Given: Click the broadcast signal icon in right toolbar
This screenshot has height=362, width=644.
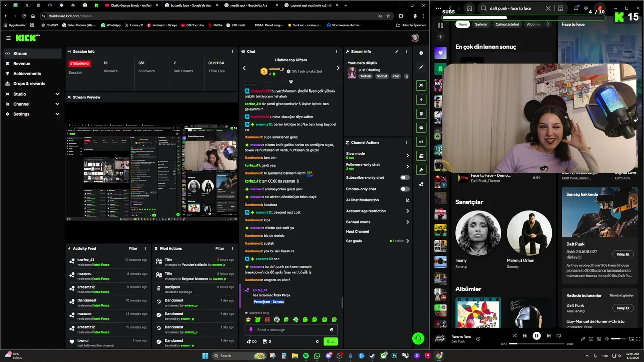Looking at the screenshot, I should (x=421, y=142).
